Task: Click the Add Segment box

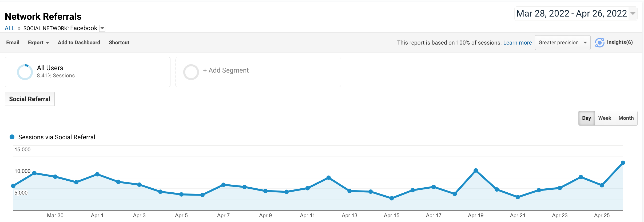Action: pyautogui.click(x=258, y=72)
